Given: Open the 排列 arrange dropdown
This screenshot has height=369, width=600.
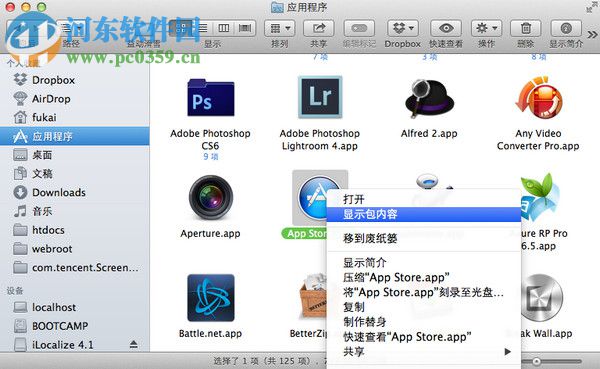Looking at the screenshot, I should coord(280,28).
